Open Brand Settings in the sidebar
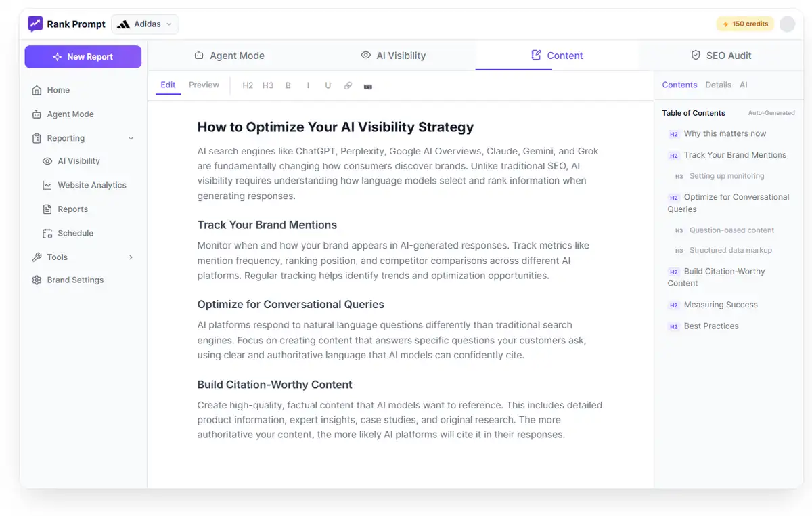 tap(75, 280)
